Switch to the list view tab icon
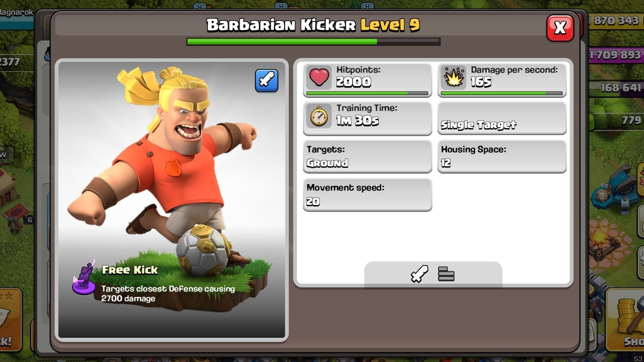 point(446,274)
